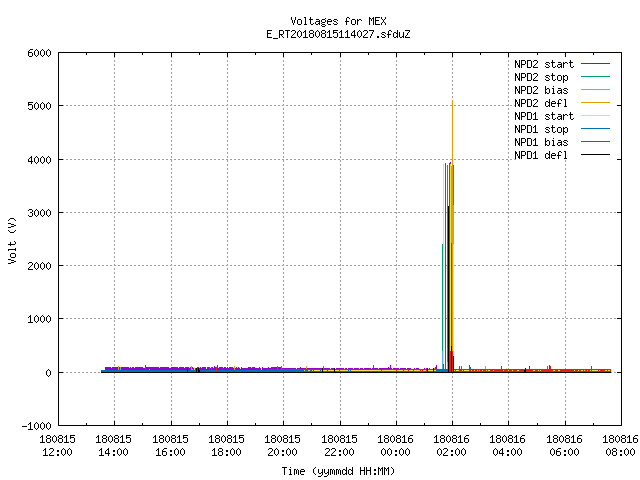
Task: Click the y-axis tick value 4000
Action: (39, 160)
